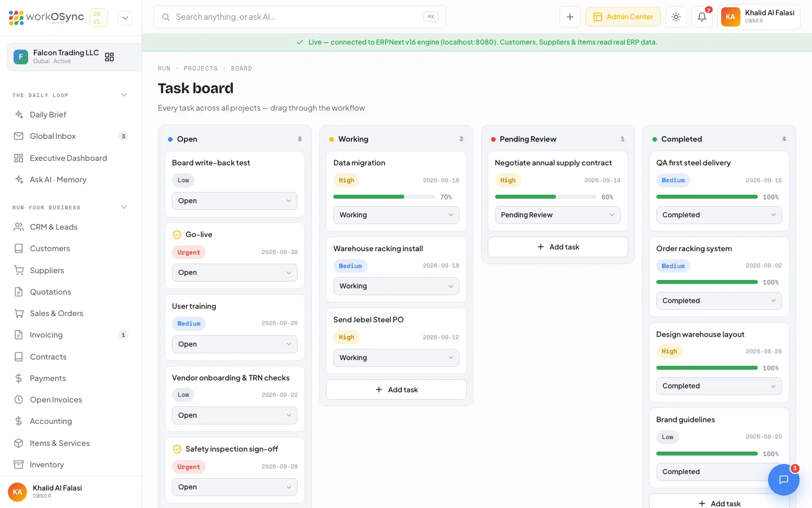Click the PROJECTS breadcrumb
Screen dimensions: 812x508
[x=201, y=68]
